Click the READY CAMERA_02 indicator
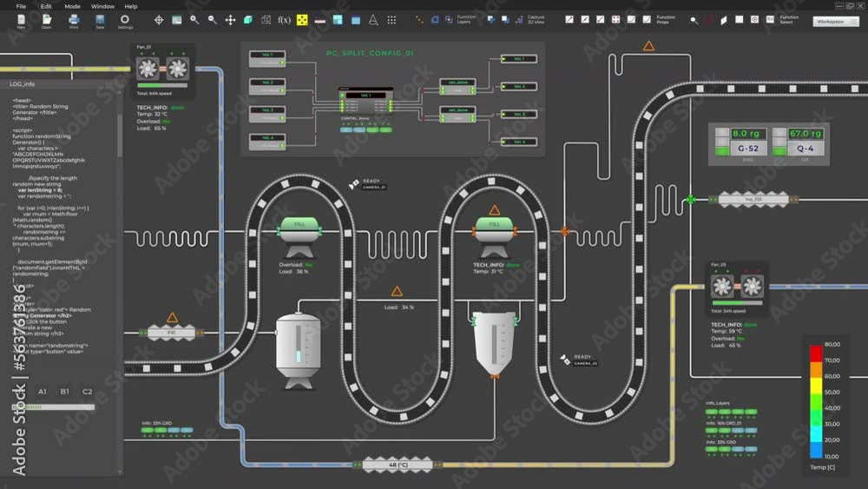The height and width of the screenshot is (489, 868). pyautogui.click(x=579, y=360)
